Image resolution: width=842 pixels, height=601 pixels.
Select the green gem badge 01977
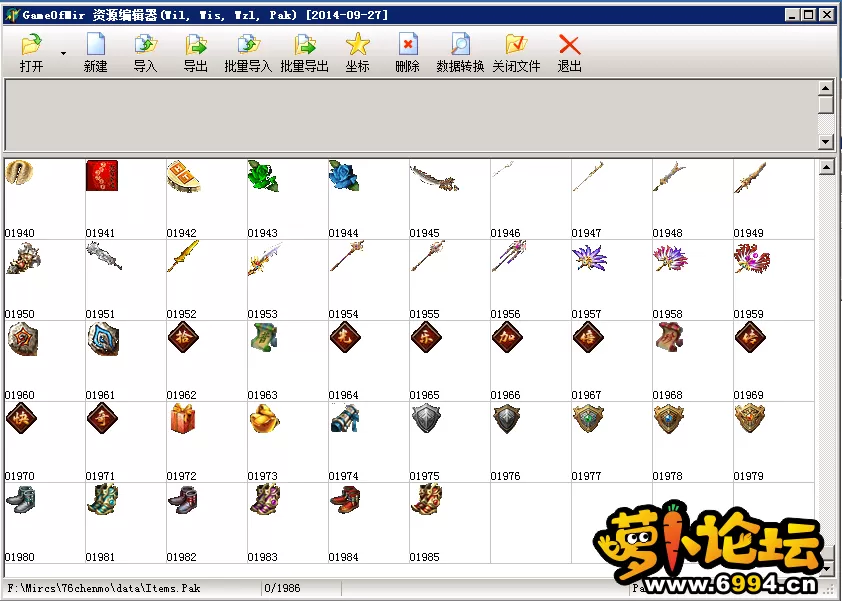click(x=588, y=418)
